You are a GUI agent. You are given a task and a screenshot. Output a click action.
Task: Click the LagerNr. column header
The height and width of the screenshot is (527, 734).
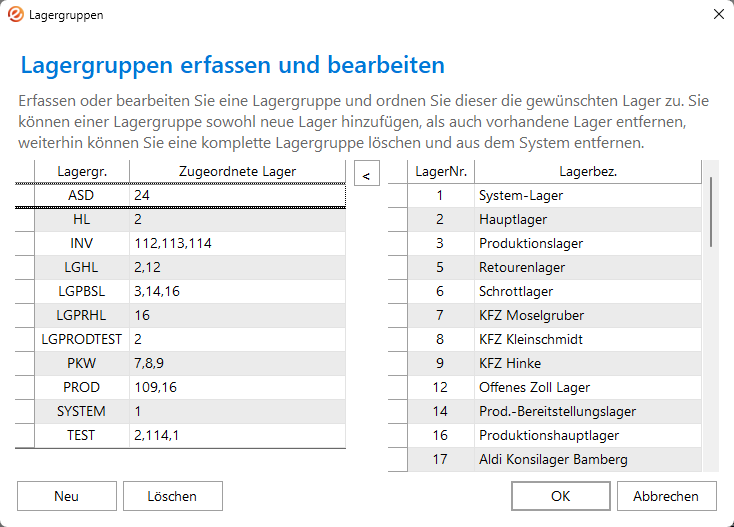[441, 172]
